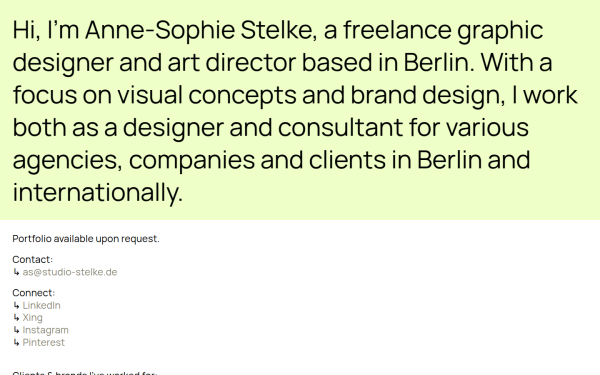The height and width of the screenshot is (375, 600).
Task: Click the 'Contact:' label
Action: click(x=33, y=259)
